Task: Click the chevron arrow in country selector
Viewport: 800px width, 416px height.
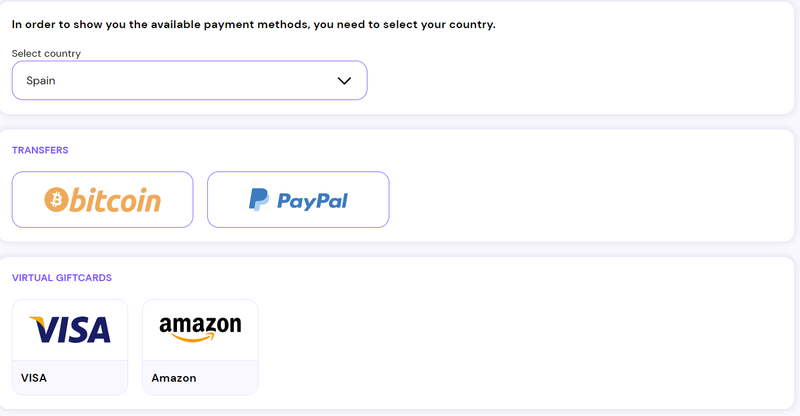Action: (x=344, y=81)
